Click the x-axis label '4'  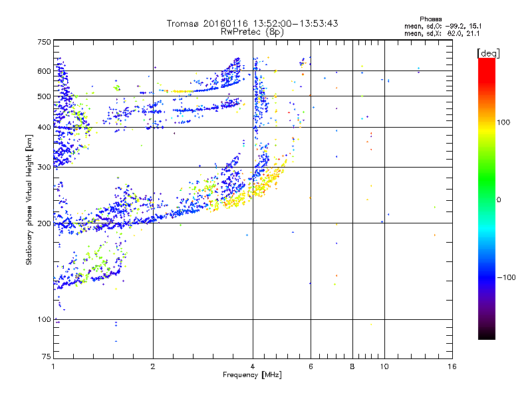coord(253,366)
